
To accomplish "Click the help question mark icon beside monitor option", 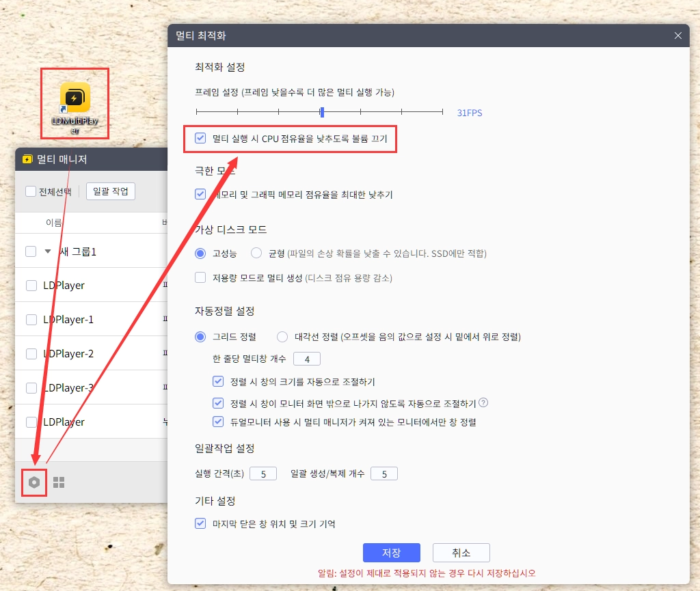I will pyautogui.click(x=483, y=402).
